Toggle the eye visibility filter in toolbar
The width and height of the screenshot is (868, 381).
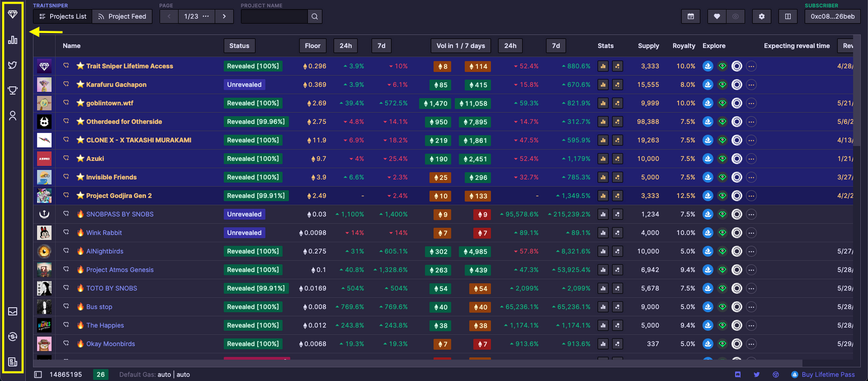coord(736,16)
